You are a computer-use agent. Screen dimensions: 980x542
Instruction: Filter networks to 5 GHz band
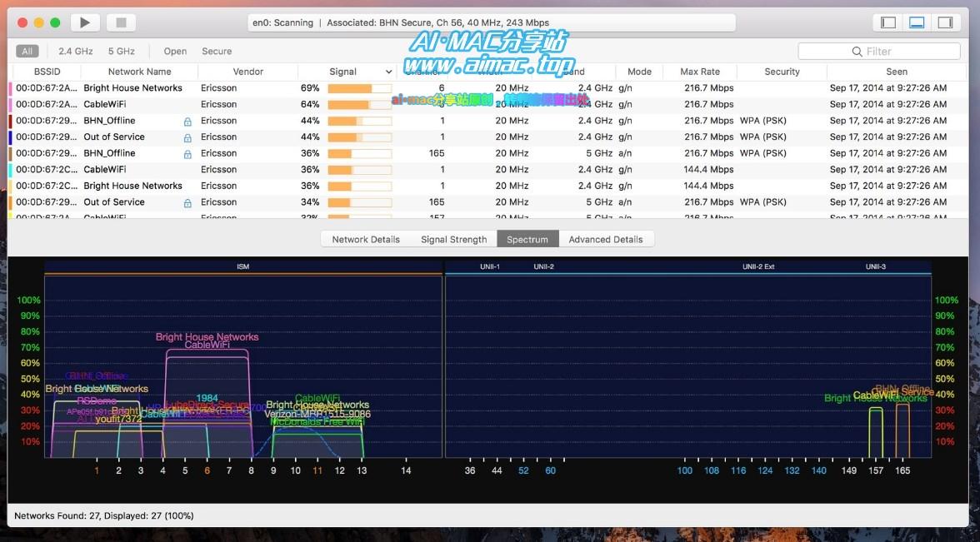click(x=122, y=52)
